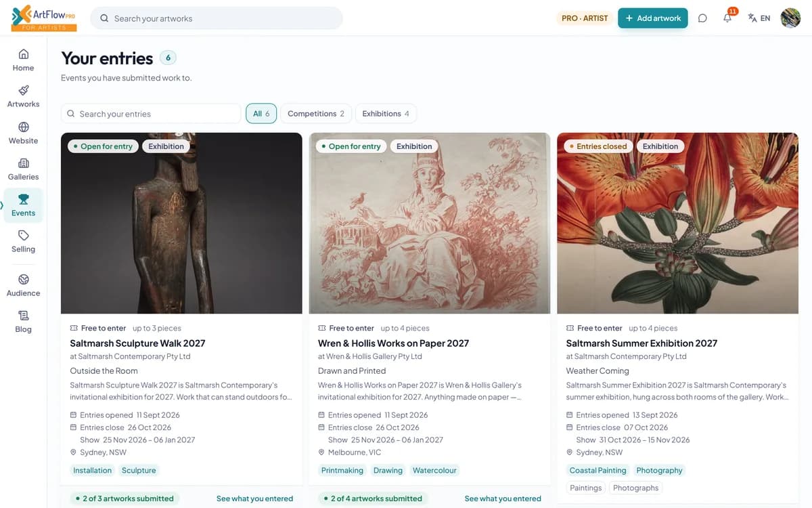
Task: Click the Paintings tag
Action: tap(586, 488)
